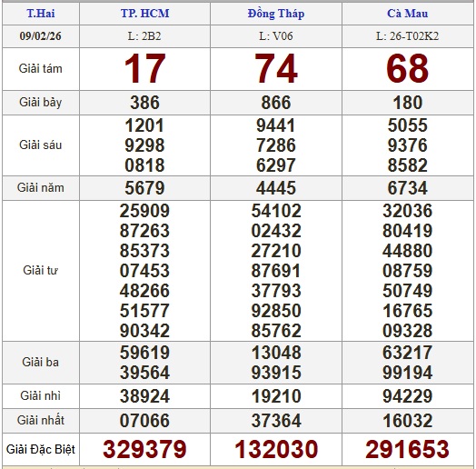Click Giải bảy number 180
476x469 pixels.
pos(407,103)
